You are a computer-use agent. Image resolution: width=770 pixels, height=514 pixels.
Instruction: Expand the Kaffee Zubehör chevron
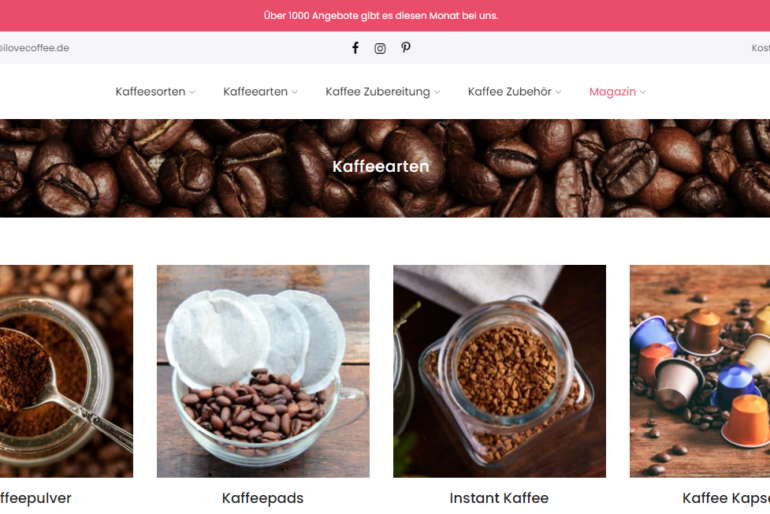558,92
